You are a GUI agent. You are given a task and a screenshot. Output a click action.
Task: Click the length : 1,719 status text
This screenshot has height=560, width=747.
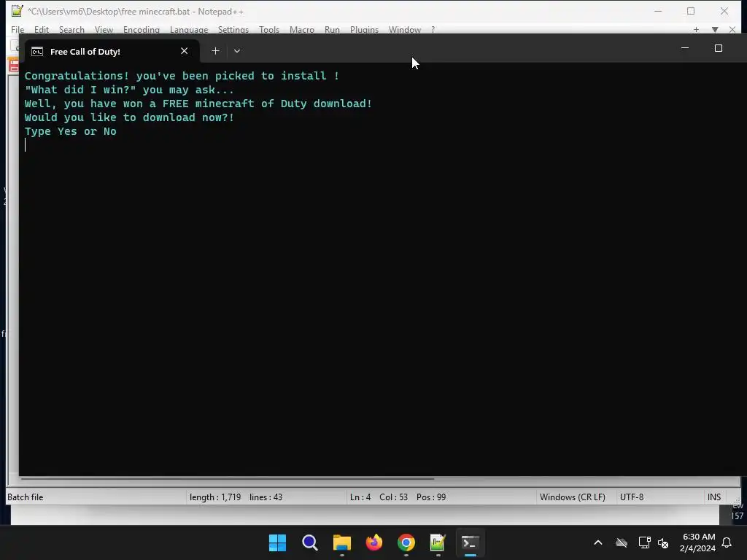[215, 497]
